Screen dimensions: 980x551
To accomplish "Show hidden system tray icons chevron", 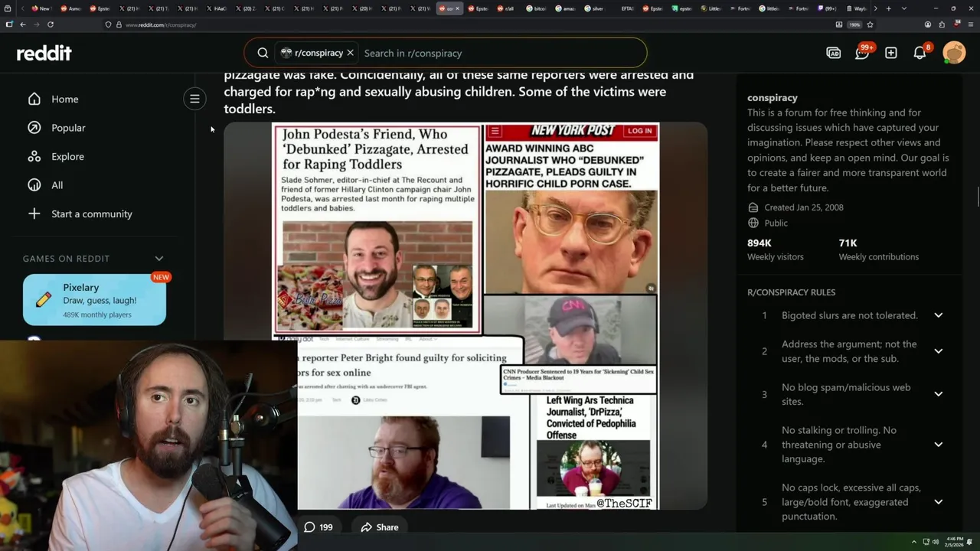I will click(913, 543).
